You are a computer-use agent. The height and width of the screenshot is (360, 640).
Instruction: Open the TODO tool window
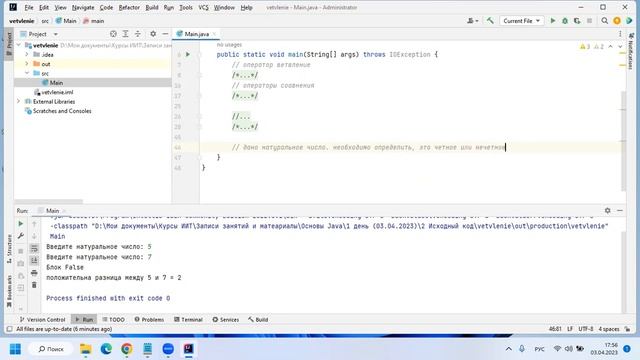point(113,320)
